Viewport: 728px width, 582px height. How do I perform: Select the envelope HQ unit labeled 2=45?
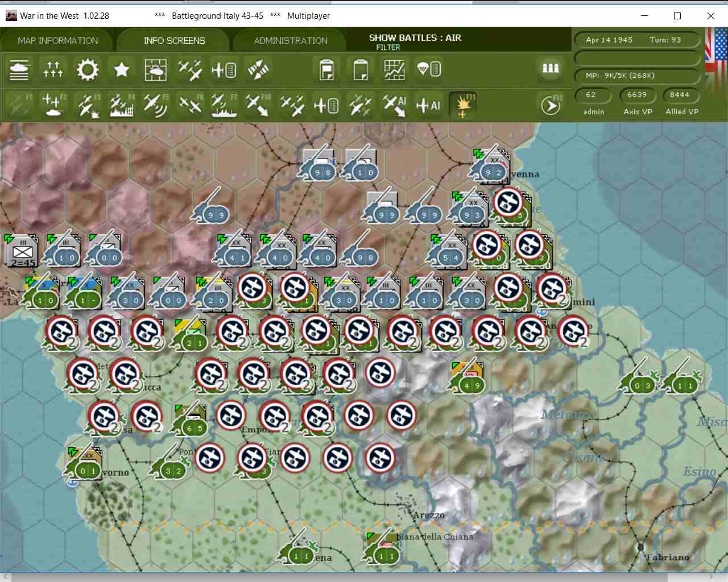tap(23, 251)
